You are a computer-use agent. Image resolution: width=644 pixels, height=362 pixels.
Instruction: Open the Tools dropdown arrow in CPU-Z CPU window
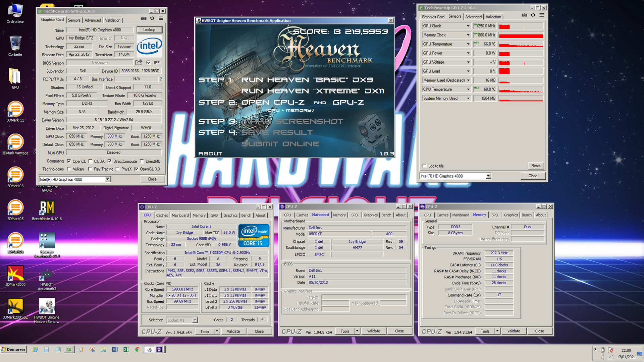[217, 331]
